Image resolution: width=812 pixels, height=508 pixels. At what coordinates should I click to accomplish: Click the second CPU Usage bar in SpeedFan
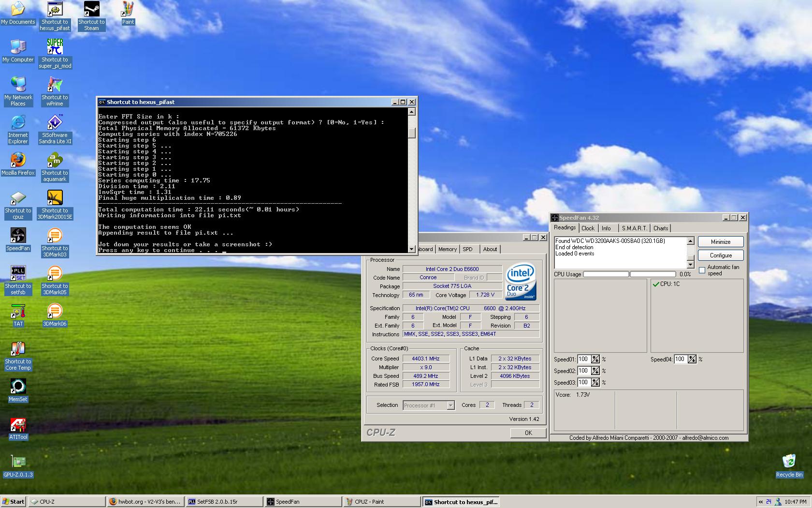click(x=652, y=274)
